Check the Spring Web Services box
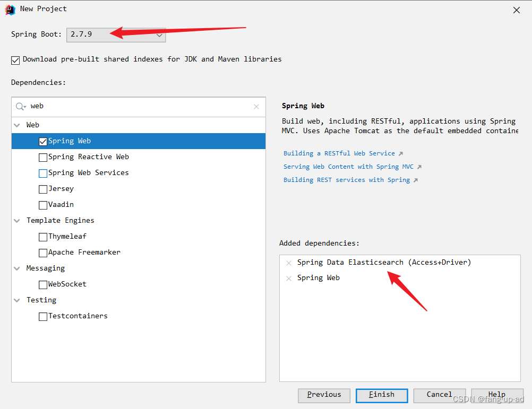The height and width of the screenshot is (409, 532). coord(43,173)
